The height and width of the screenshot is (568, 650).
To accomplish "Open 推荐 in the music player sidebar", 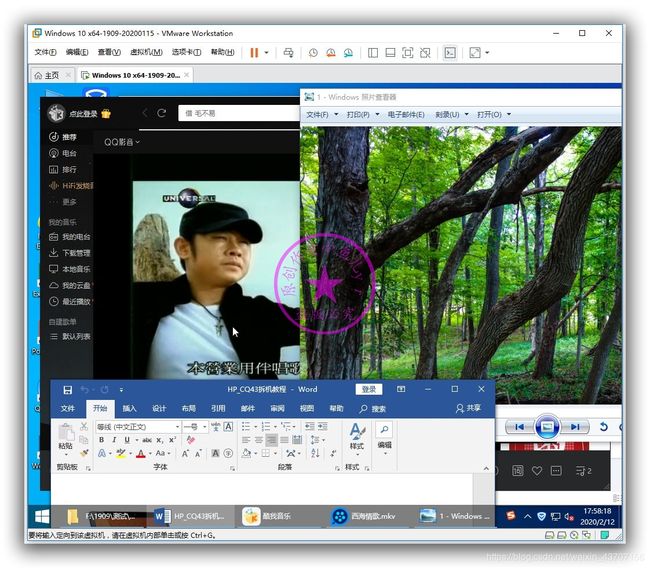I will (x=63, y=137).
